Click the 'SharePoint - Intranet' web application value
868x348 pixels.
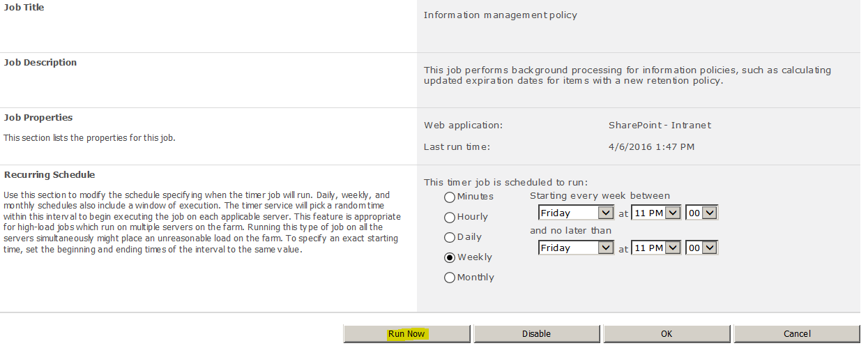(660, 126)
